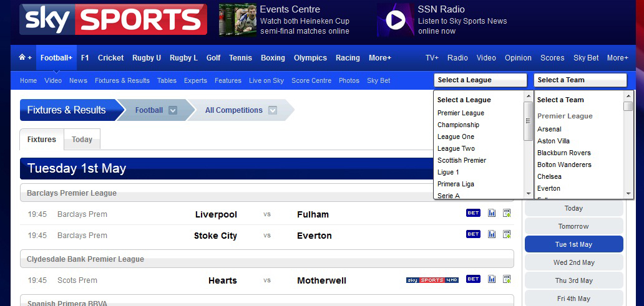Click the Sky Sports logo

(113, 19)
